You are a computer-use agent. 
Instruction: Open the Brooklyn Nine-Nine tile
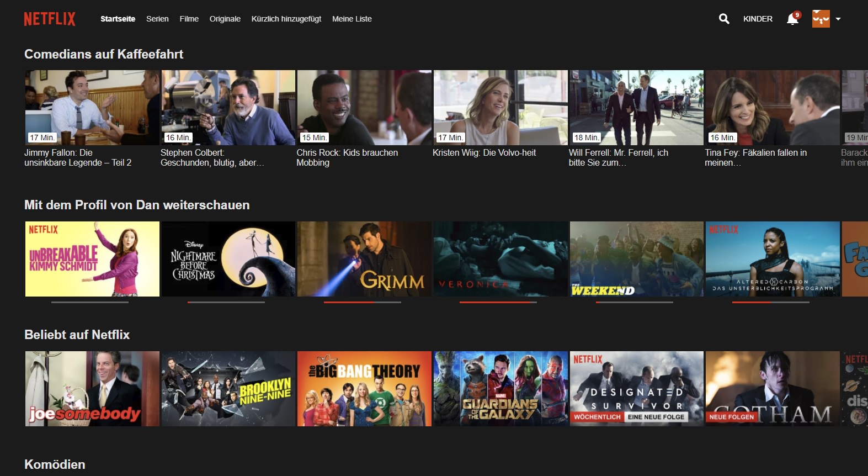tap(228, 389)
